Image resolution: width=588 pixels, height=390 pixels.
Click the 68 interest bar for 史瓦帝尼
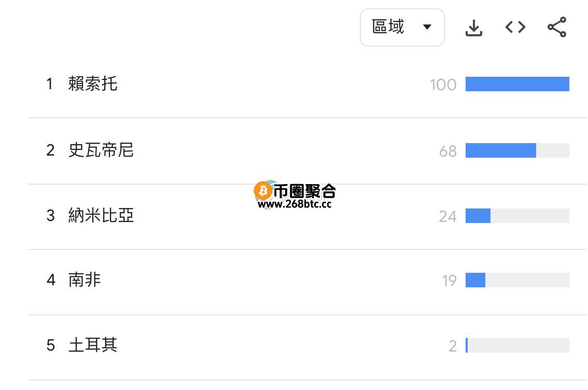tap(517, 150)
